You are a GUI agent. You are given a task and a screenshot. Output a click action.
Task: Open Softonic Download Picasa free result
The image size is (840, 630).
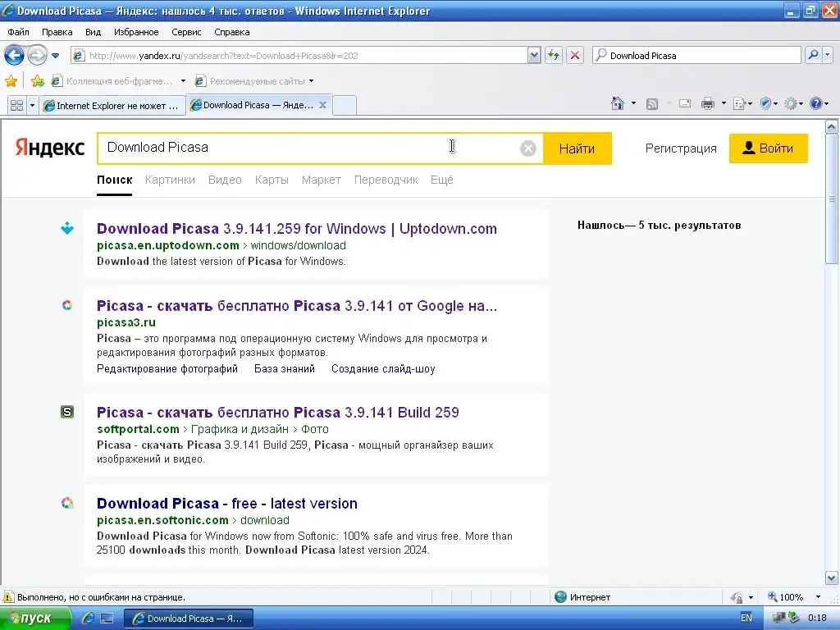[x=227, y=504]
